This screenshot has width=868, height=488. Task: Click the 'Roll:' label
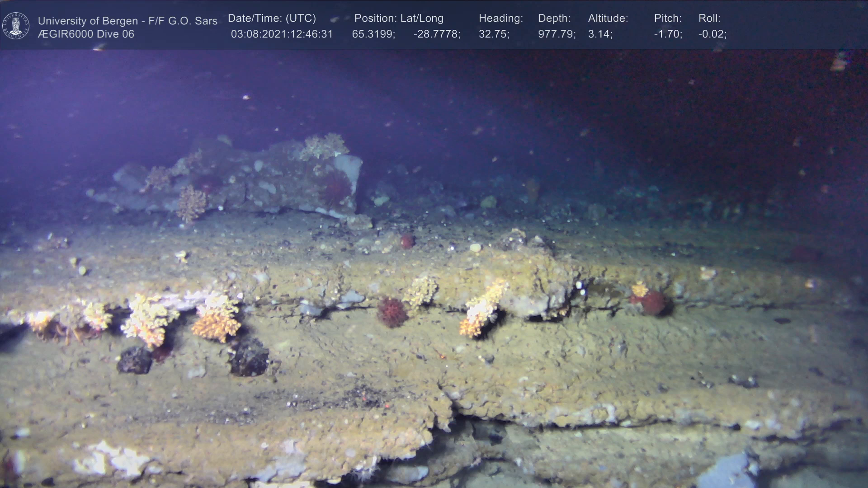click(709, 19)
